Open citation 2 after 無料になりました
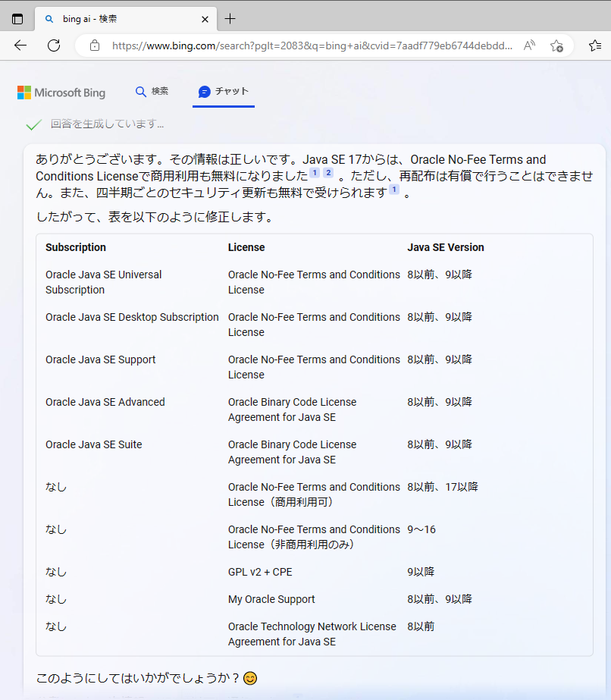Screen dimensions: 611x700 point(327,173)
